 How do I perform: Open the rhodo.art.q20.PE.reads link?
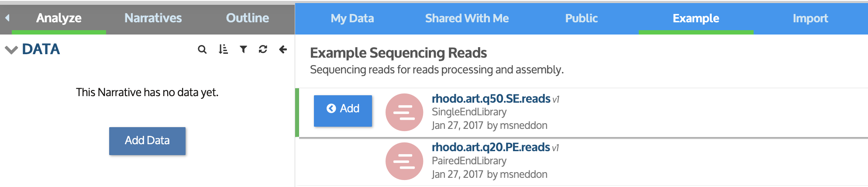491,147
